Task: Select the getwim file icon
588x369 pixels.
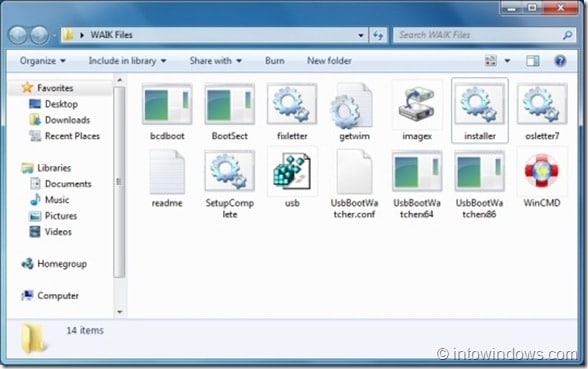Action: tap(351, 106)
